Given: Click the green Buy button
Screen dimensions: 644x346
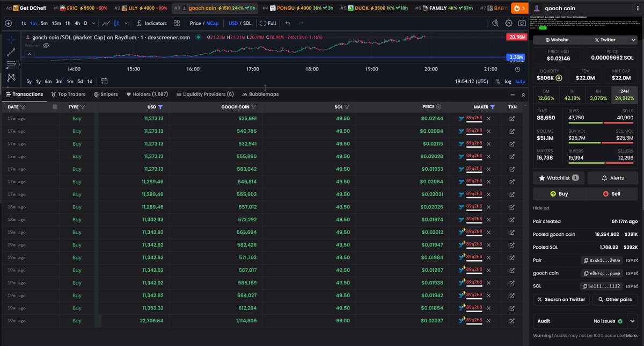Looking at the screenshot, I should pyautogui.click(x=559, y=193).
